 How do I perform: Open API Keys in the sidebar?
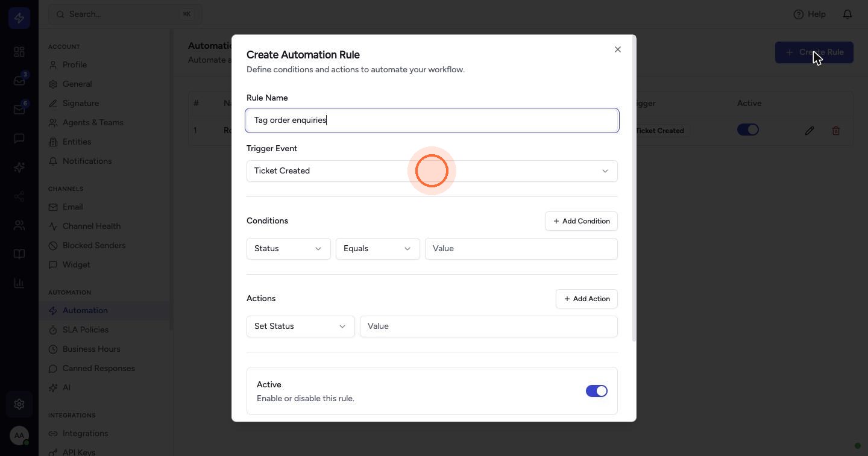[79, 452]
